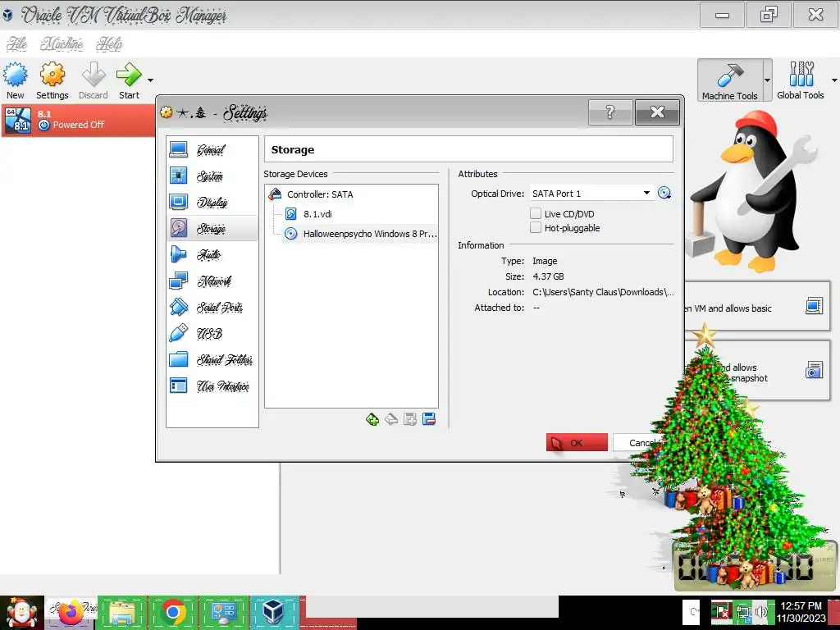Image resolution: width=840 pixels, height=630 pixels.
Task: Open the Control Panel taskbar icon
Action: coord(223,612)
